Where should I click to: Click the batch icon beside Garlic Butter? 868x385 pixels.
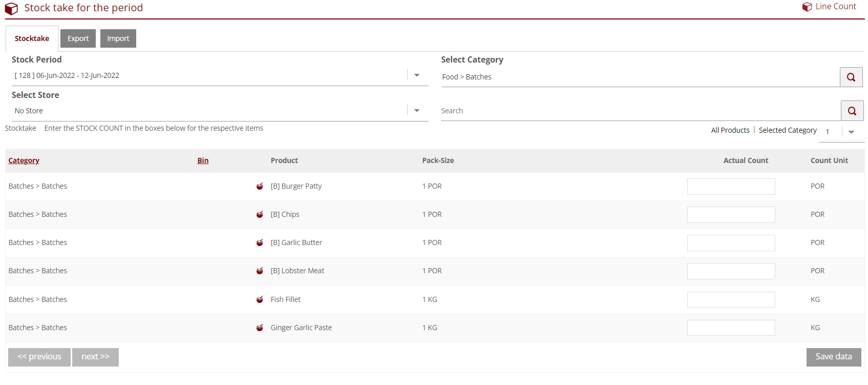pyautogui.click(x=260, y=242)
